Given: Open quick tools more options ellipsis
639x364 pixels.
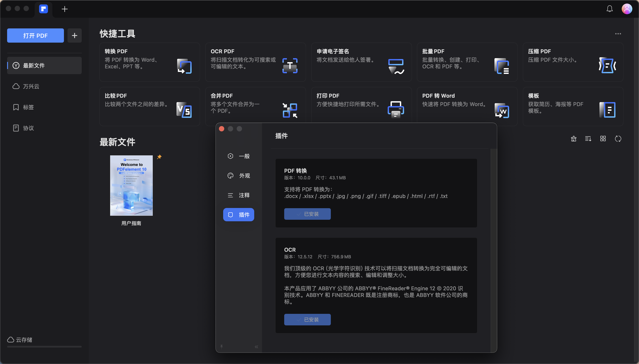Looking at the screenshot, I should click(x=618, y=34).
